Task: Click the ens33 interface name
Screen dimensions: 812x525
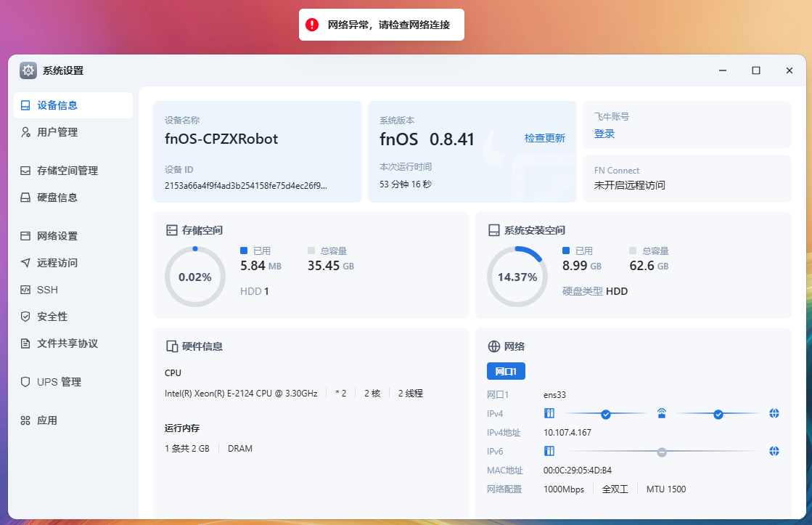Action: click(x=554, y=394)
